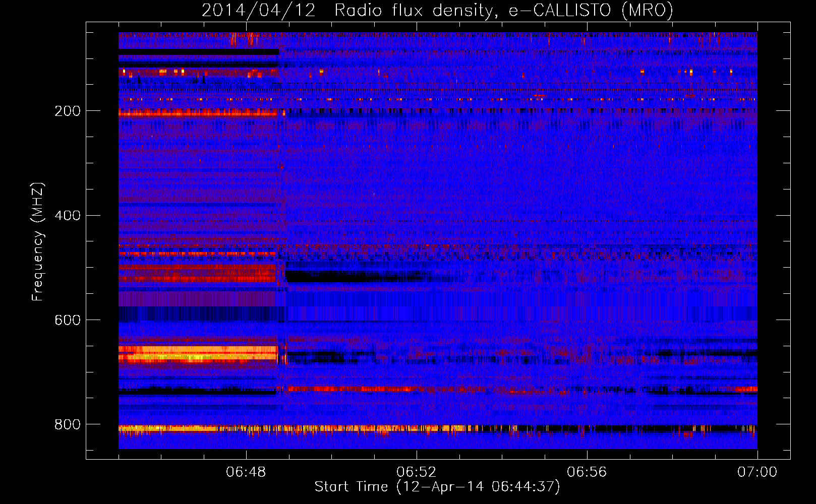This screenshot has width=816, height=504.
Task: Click the 06:56 time tick label
Action: (587, 472)
